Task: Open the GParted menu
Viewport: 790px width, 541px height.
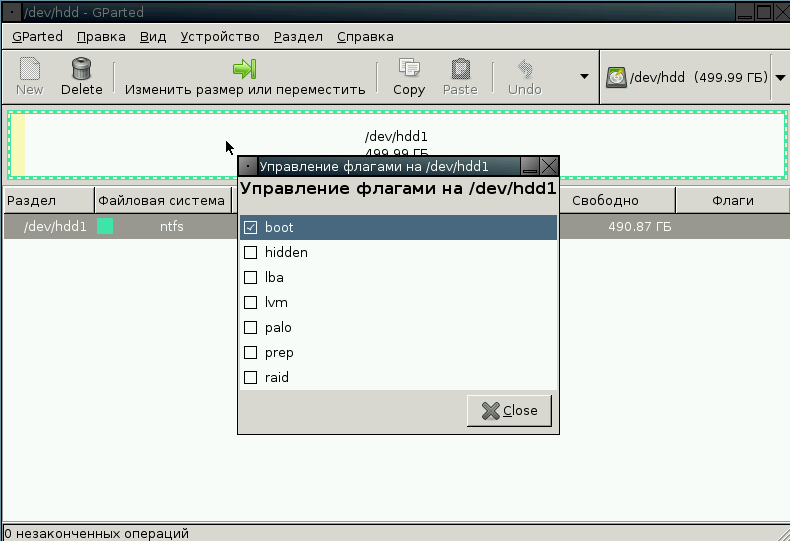Action: (37, 37)
